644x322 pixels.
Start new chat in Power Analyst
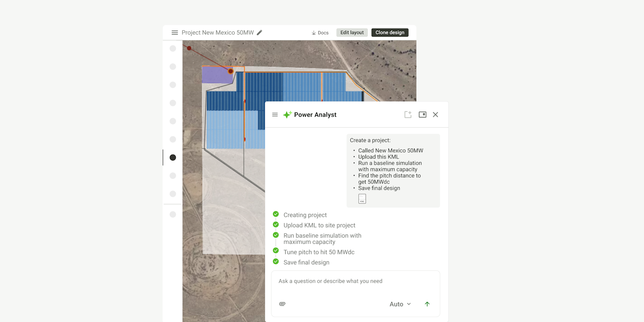[408, 115]
